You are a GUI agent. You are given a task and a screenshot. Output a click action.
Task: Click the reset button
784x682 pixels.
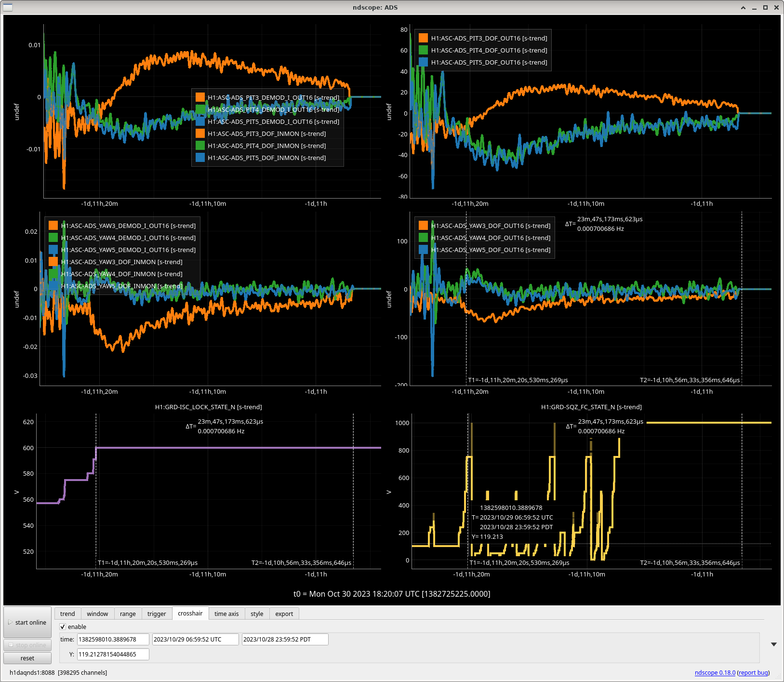(27, 658)
